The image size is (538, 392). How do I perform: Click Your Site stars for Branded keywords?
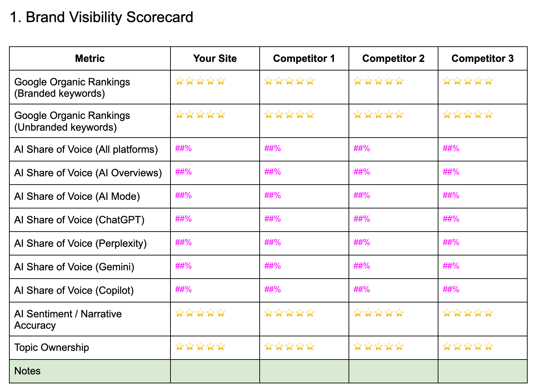(200, 81)
